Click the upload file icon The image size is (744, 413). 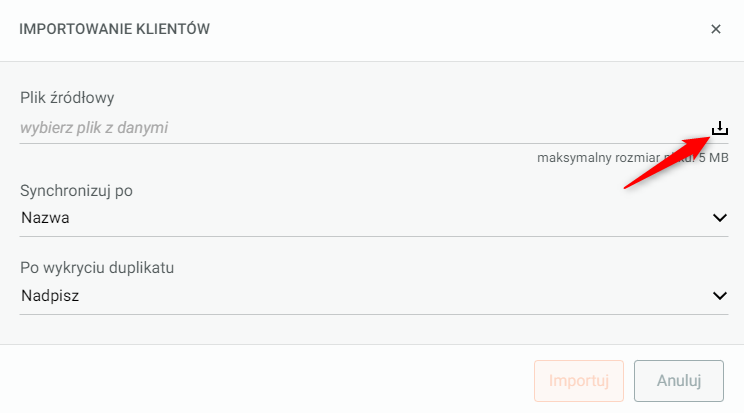pyautogui.click(x=719, y=128)
